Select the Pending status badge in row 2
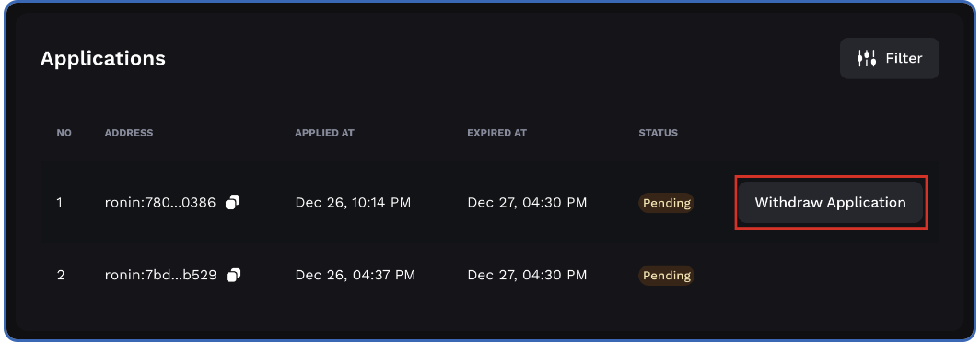This screenshot has width=980, height=343. pos(666,276)
